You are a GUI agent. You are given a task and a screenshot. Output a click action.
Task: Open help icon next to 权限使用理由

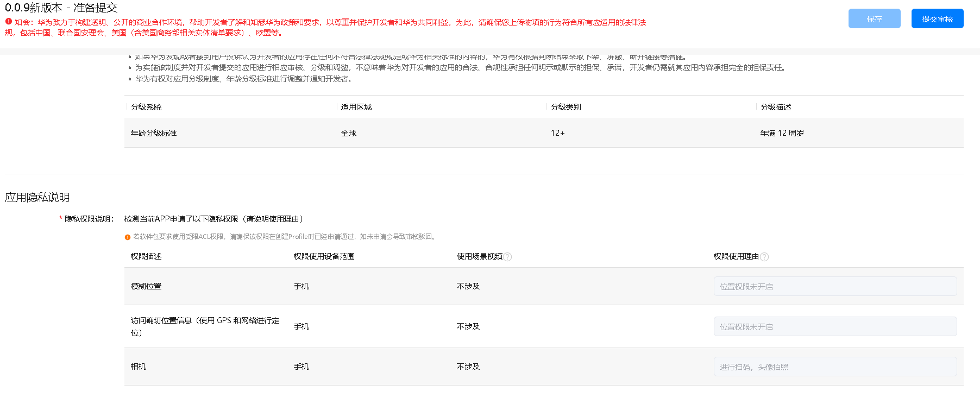[764, 257]
